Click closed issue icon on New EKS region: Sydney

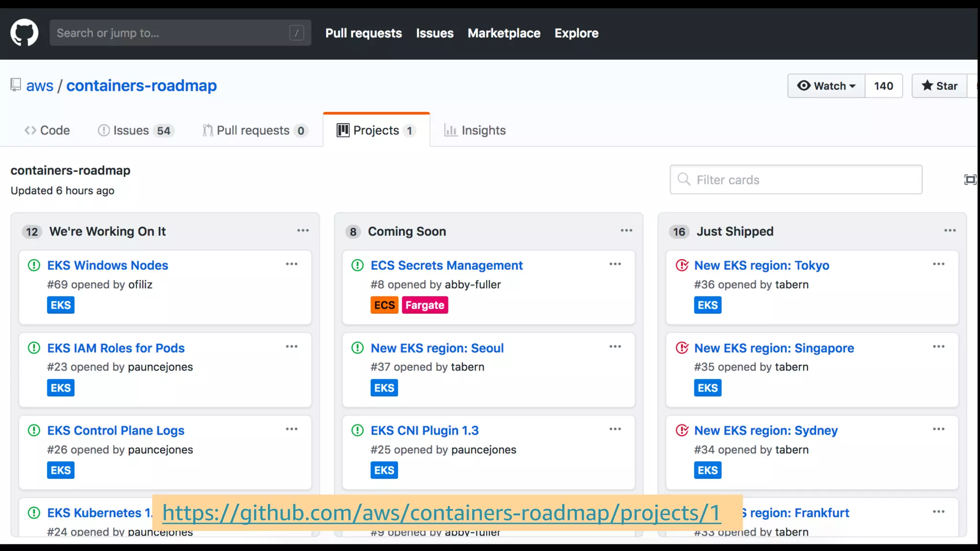tap(682, 430)
